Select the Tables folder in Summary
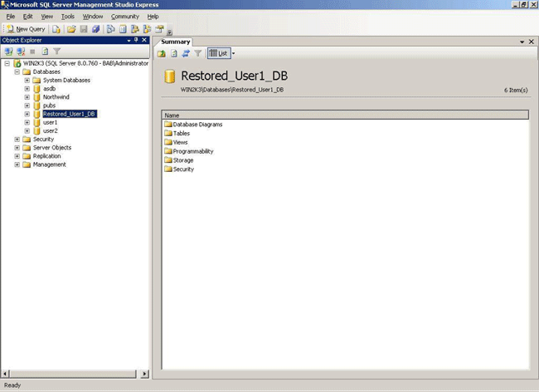The image size is (539, 392). coord(178,133)
